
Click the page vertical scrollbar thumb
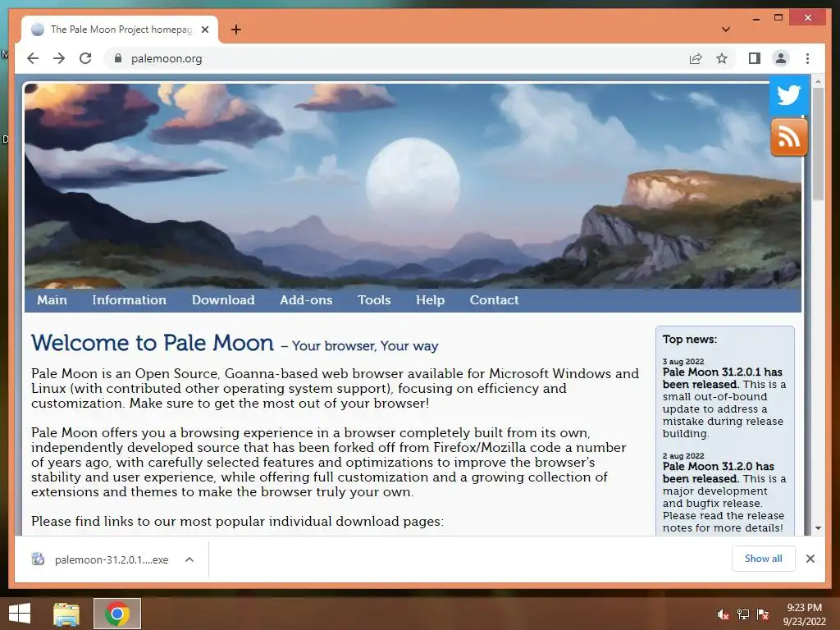(x=818, y=144)
